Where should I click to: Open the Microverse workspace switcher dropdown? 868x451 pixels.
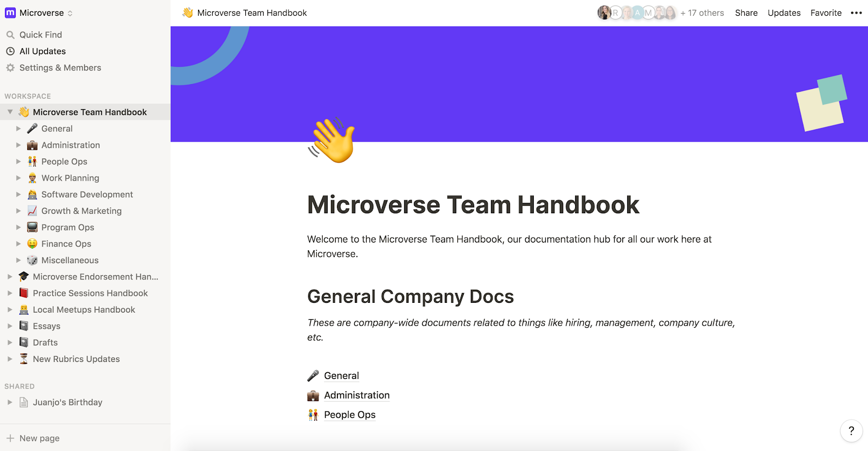[x=39, y=12]
